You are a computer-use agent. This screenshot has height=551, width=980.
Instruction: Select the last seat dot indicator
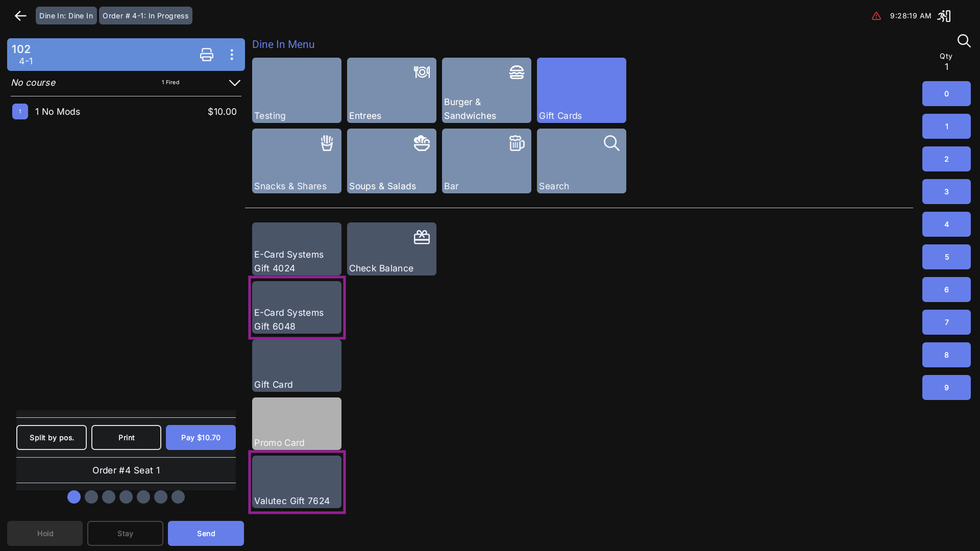(178, 497)
